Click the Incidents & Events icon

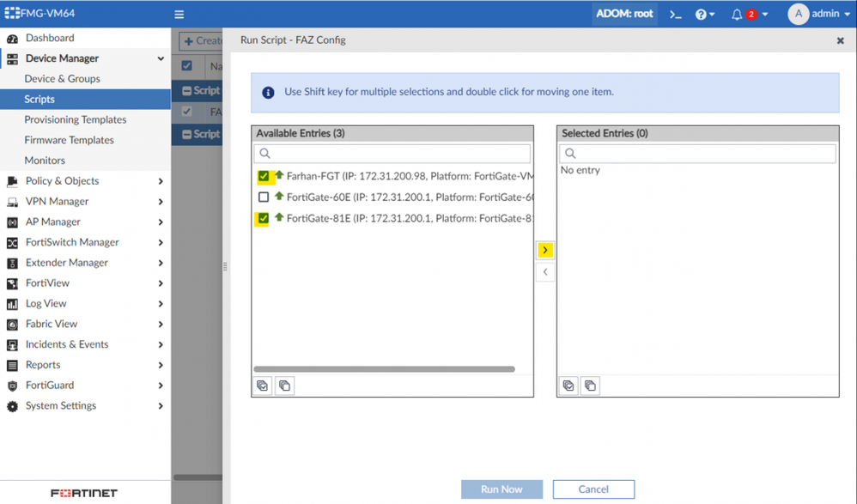pos(12,345)
